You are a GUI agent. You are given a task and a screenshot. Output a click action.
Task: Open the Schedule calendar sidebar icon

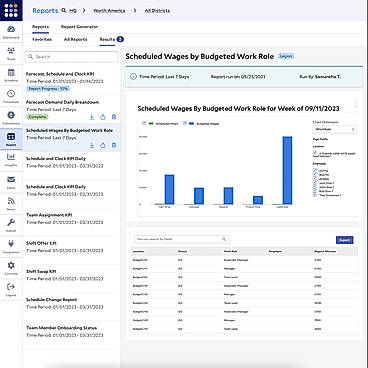[x=11, y=72]
